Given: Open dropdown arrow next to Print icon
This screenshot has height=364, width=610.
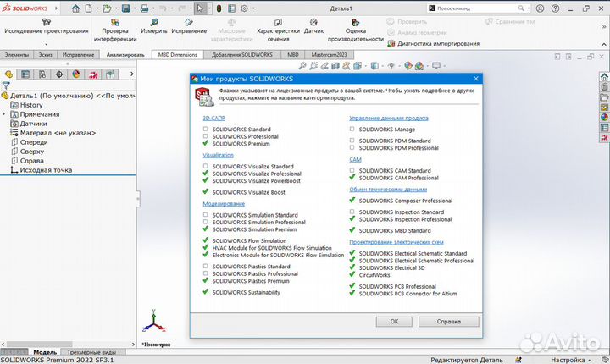Looking at the screenshot, I should pos(153,8).
